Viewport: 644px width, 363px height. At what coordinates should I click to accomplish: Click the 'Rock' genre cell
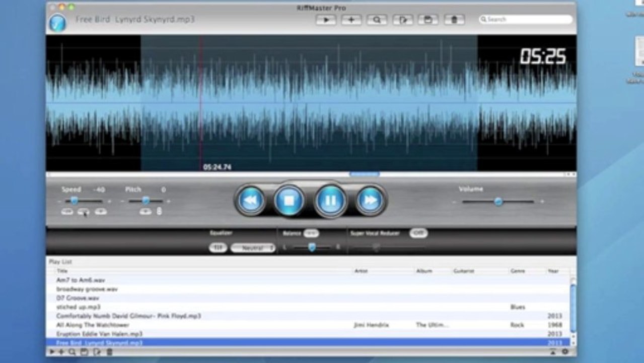point(517,325)
